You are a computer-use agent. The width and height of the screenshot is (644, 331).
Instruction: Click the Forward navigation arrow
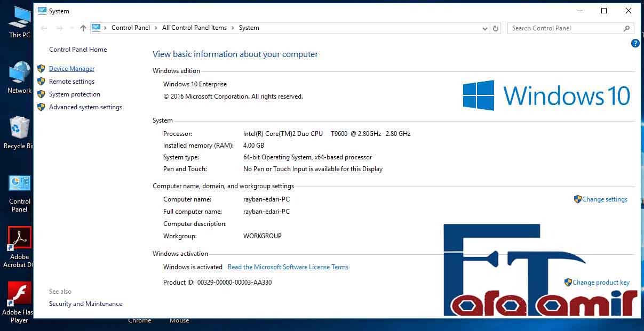tap(59, 28)
